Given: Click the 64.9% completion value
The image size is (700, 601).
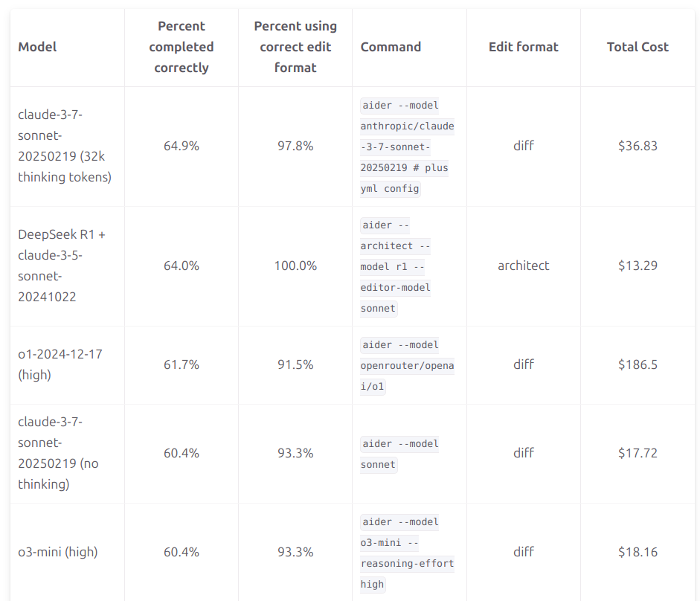Looking at the screenshot, I should 182,146.
